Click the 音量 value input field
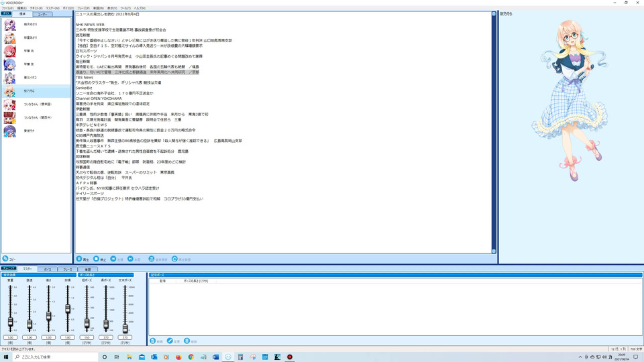The height and width of the screenshot is (362, 644). coord(10,337)
